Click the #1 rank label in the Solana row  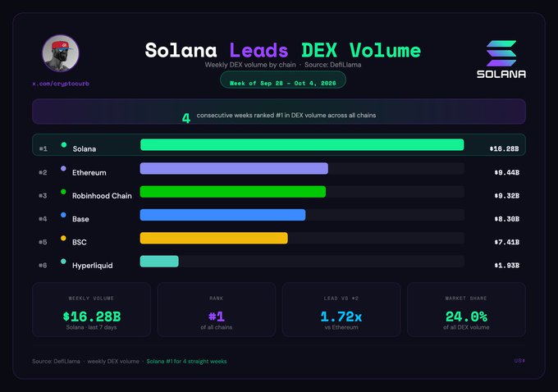43,148
